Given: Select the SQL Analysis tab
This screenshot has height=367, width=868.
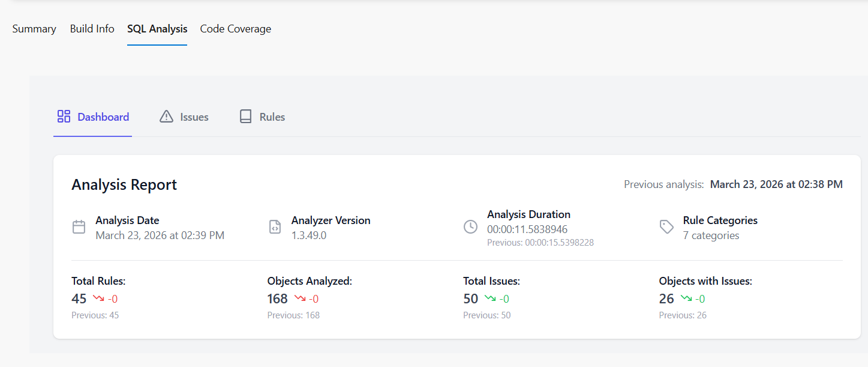Looking at the screenshot, I should 157,28.
